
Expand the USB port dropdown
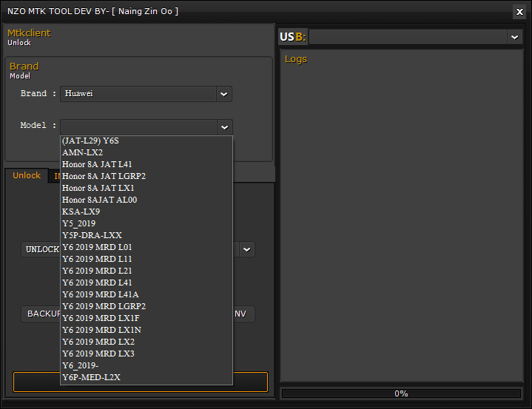pos(514,37)
